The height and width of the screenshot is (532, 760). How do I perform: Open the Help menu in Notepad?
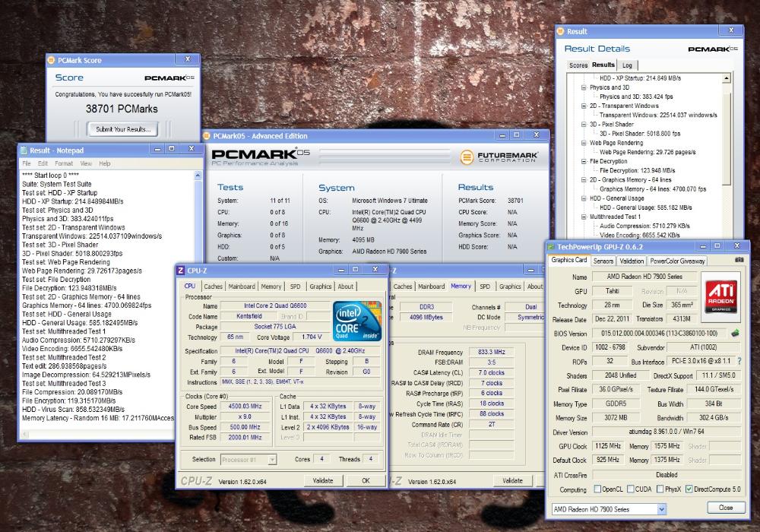tap(105, 163)
